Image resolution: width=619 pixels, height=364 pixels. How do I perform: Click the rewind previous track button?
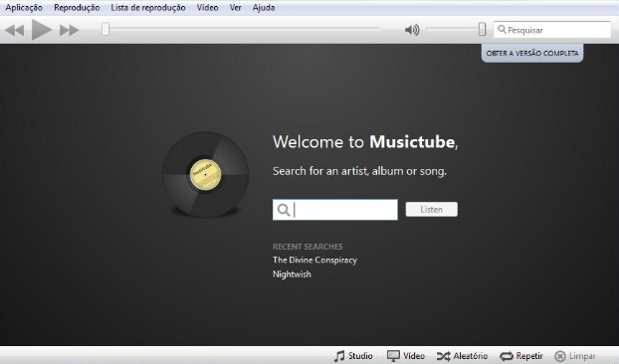(x=15, y=30)
